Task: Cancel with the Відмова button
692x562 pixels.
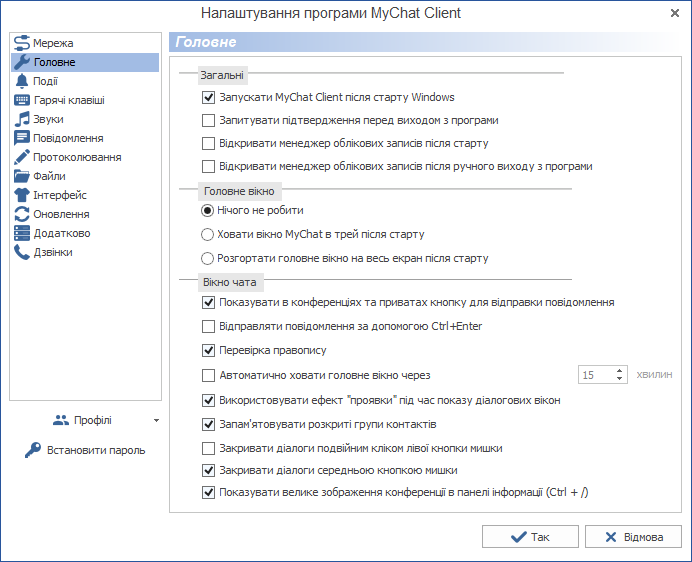Action: [x=633, y=537]
